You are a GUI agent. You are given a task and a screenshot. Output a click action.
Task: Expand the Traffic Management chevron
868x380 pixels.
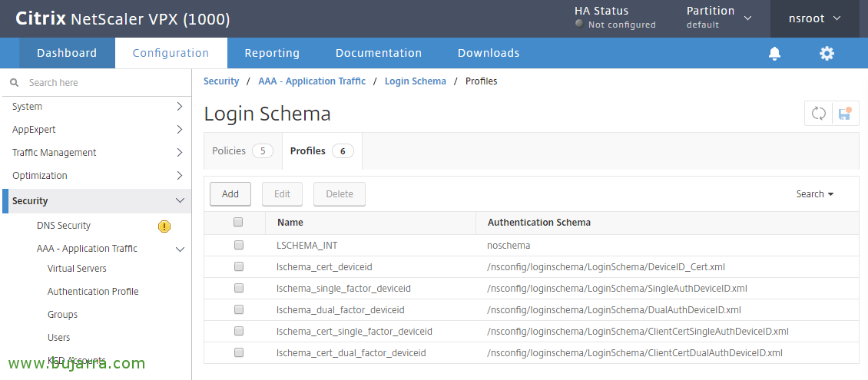[x=179, y=152]
